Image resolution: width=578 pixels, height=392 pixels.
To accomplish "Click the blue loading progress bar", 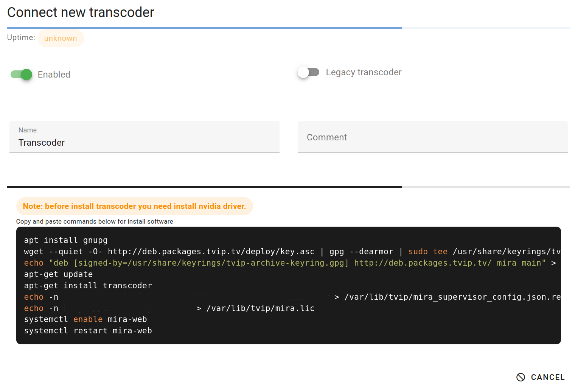I will click(x=204, y=28).
